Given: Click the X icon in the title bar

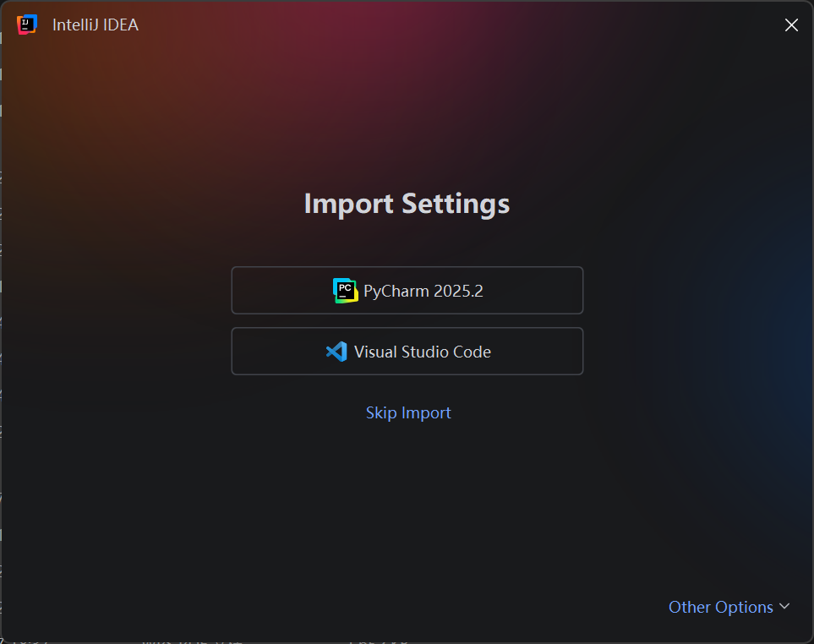Looking at the screenshot, I should point(791,25).
